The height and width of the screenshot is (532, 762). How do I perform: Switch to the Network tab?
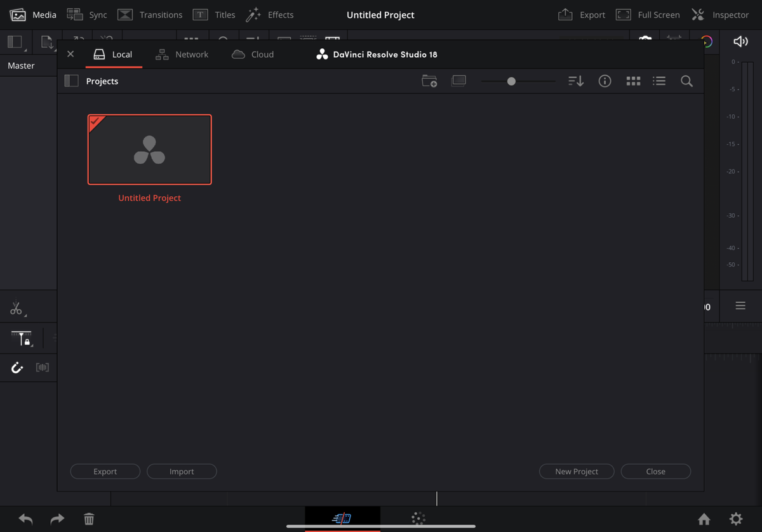pos(182,54)
